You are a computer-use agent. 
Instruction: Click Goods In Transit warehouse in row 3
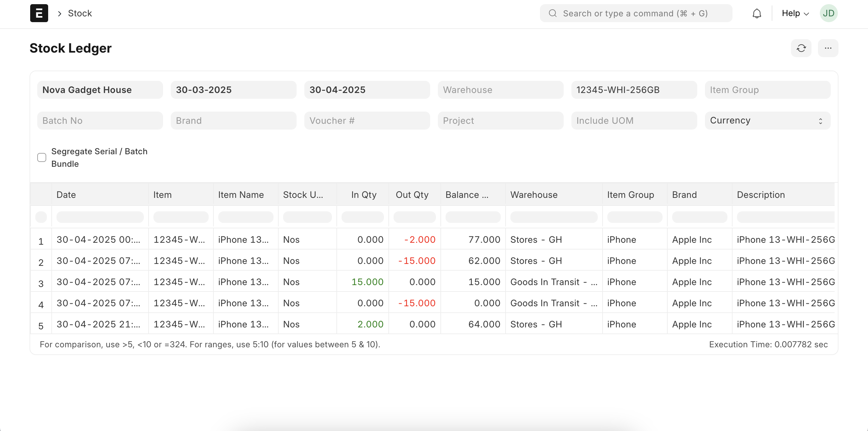click(x=554, y=282)
